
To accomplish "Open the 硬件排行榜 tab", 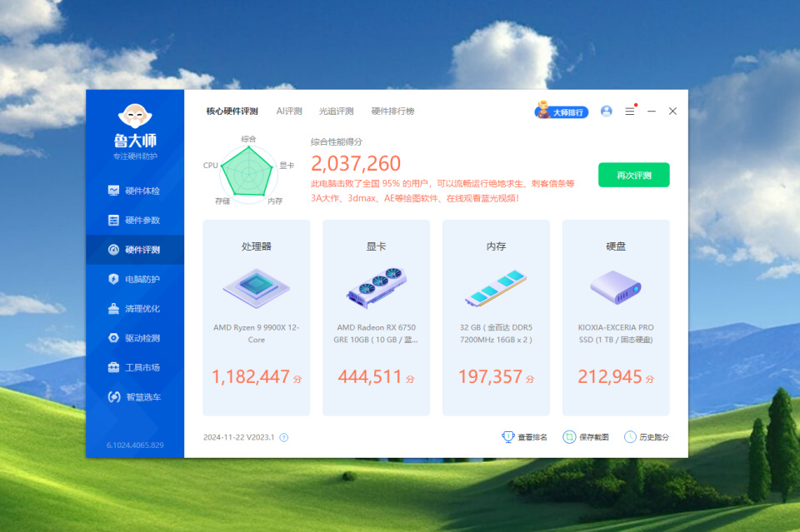I will [392, 111].
